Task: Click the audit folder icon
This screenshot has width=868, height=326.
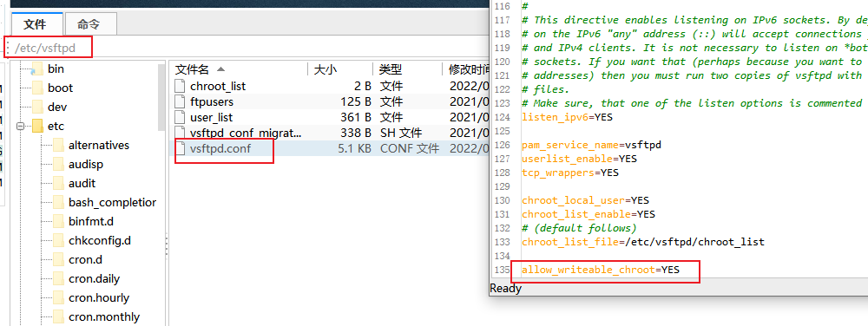Action: tap(59, 183)
